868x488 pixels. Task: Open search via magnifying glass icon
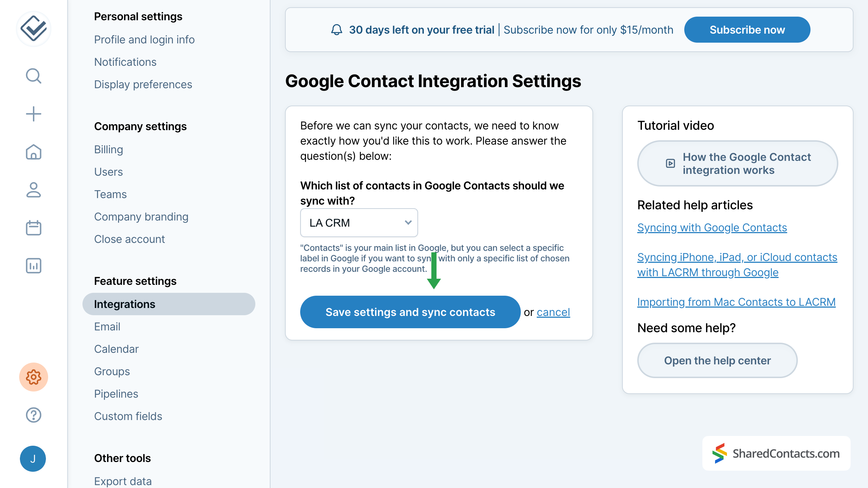pos(33,76)
